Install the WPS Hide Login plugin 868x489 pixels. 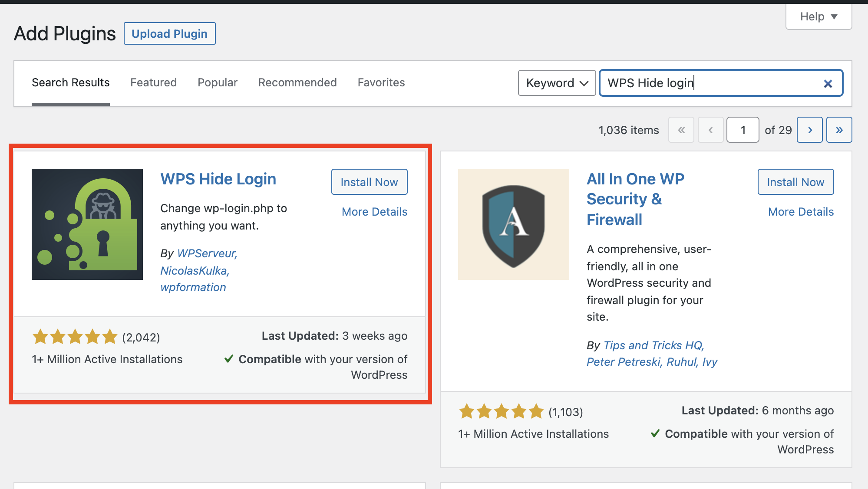coord(370,182)
